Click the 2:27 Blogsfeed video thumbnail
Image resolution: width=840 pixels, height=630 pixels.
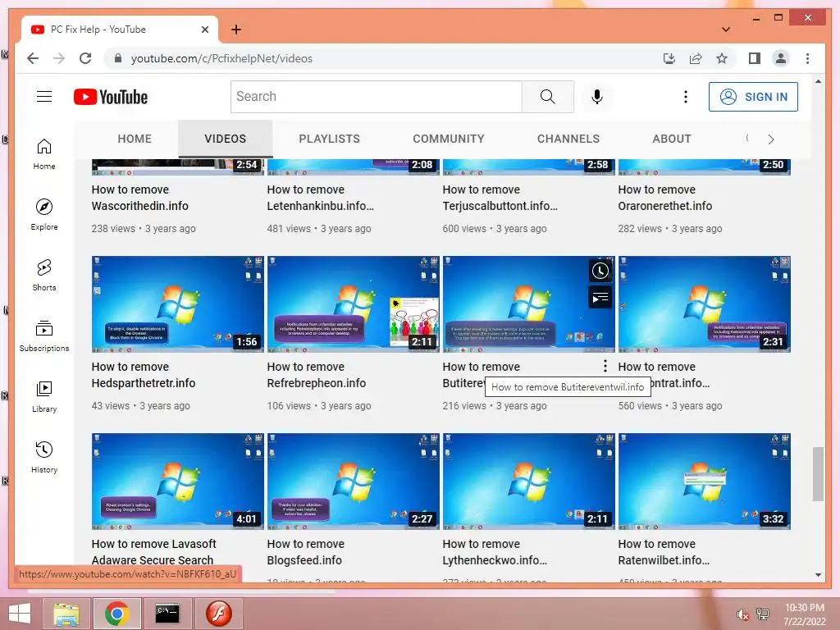tap(353, 481)
